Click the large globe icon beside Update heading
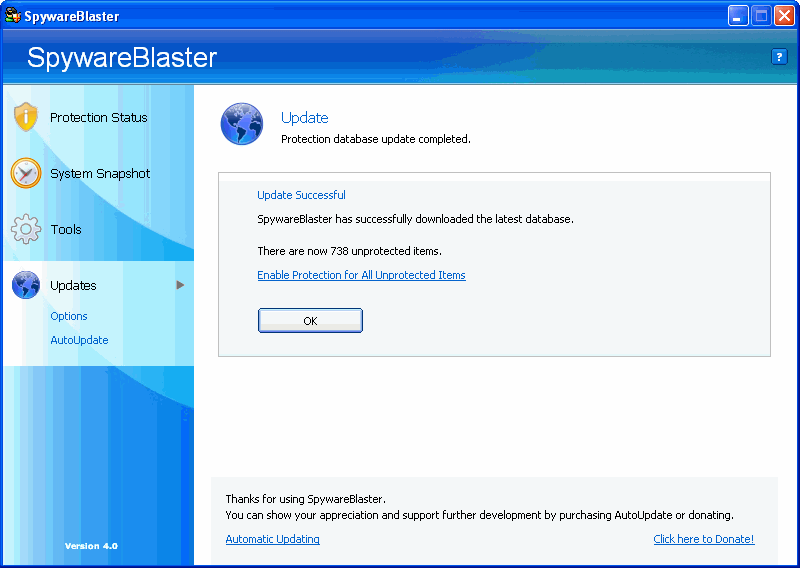Viewport: 800px width, 568px height. pyautogui.click(x=241, y=124)
